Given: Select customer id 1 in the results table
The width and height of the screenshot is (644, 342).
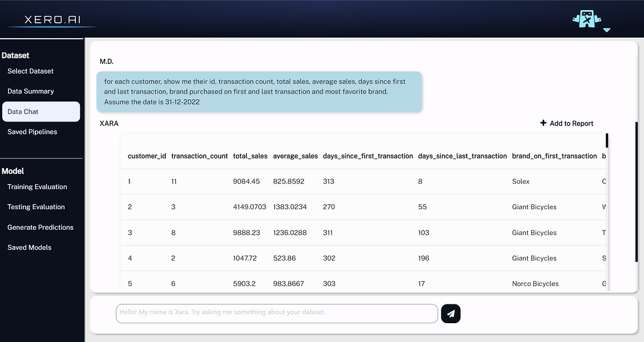Looking at the screenshot, I should [x=129, y=181].
